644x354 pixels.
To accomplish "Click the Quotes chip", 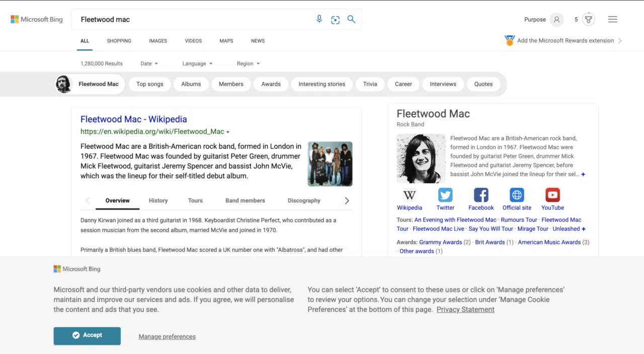I will (x=484, y=84).
